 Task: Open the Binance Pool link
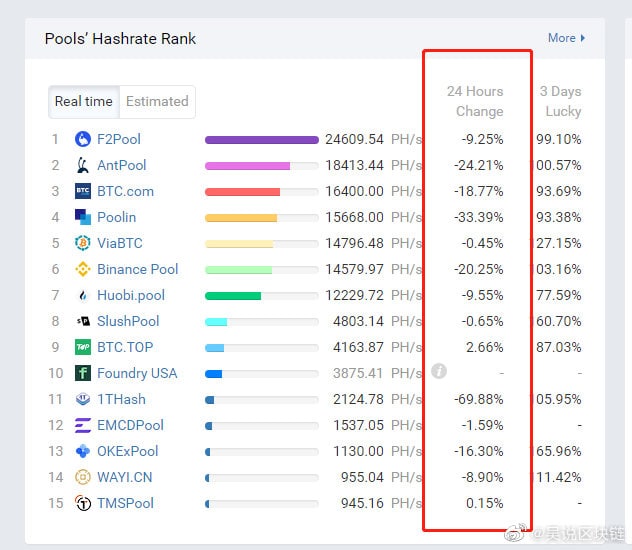tap(137, 269)
